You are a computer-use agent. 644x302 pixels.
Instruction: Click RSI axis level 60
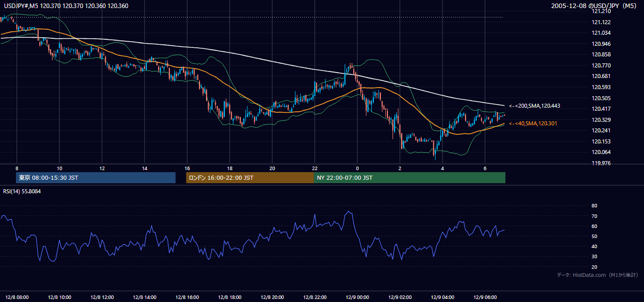pos(594,226)
